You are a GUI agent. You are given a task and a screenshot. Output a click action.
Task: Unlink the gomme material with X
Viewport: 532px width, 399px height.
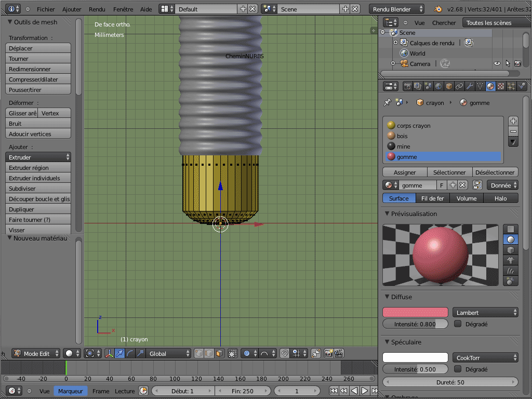coord(462,185)
